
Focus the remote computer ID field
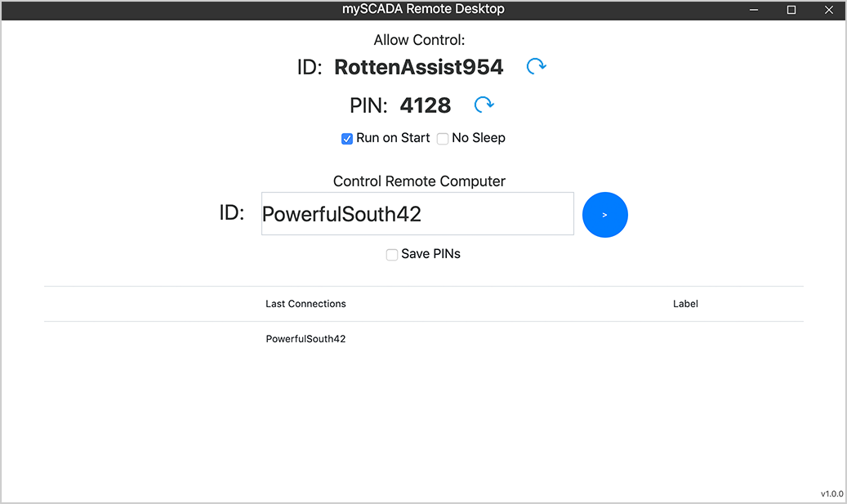[x=417, y=214]
